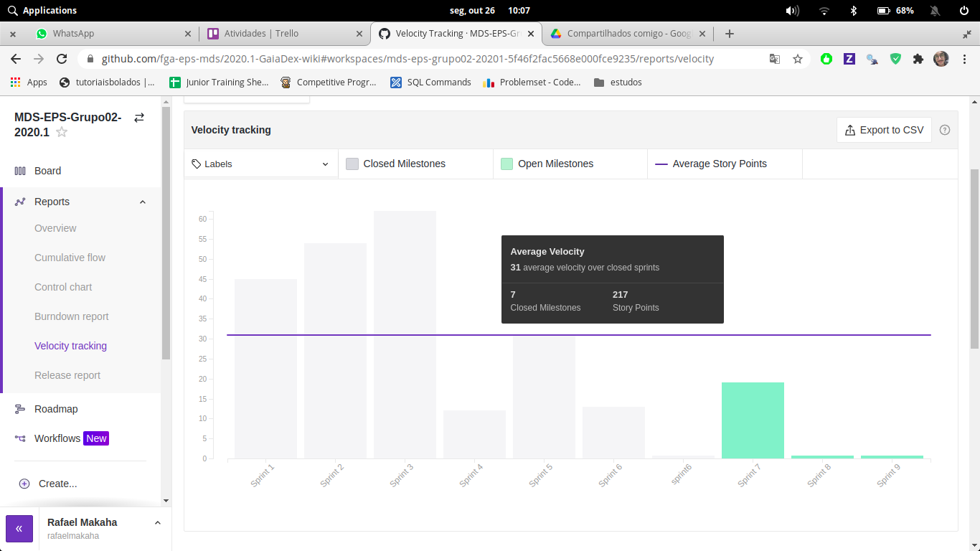Screen dimensions: 980x551
Task: Click the translate page icon
Action: [x=775, y=59]
